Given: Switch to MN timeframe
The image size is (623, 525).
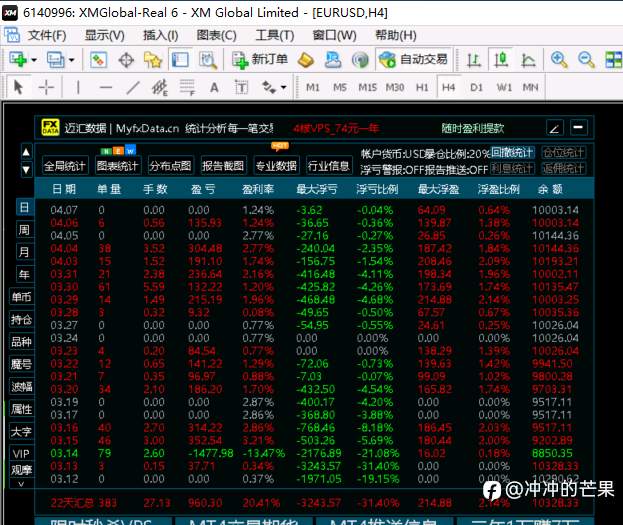Looking at the screenshot, I should click(530, 87).
